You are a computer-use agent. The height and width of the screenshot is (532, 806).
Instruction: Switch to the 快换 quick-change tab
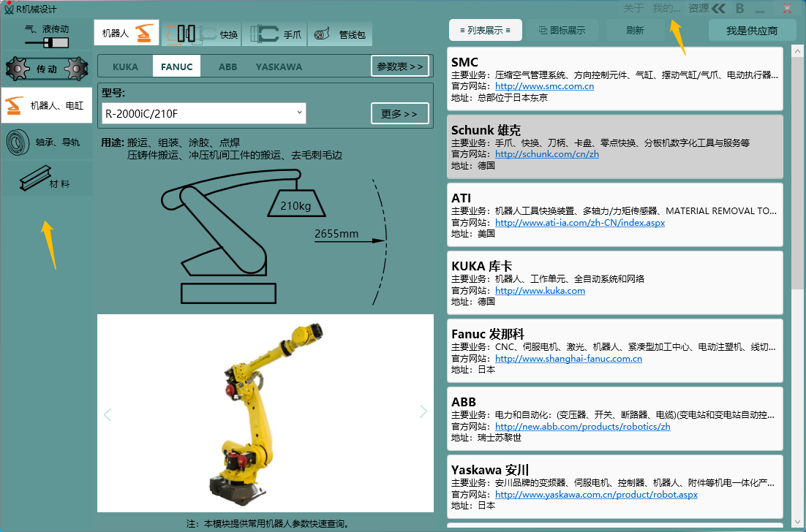tap(202, 34)
